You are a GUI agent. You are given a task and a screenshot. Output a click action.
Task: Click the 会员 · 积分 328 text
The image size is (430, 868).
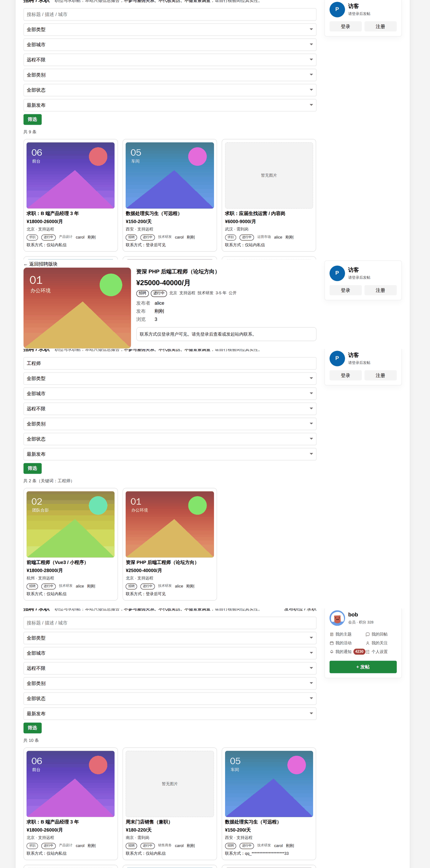point(361,622)
